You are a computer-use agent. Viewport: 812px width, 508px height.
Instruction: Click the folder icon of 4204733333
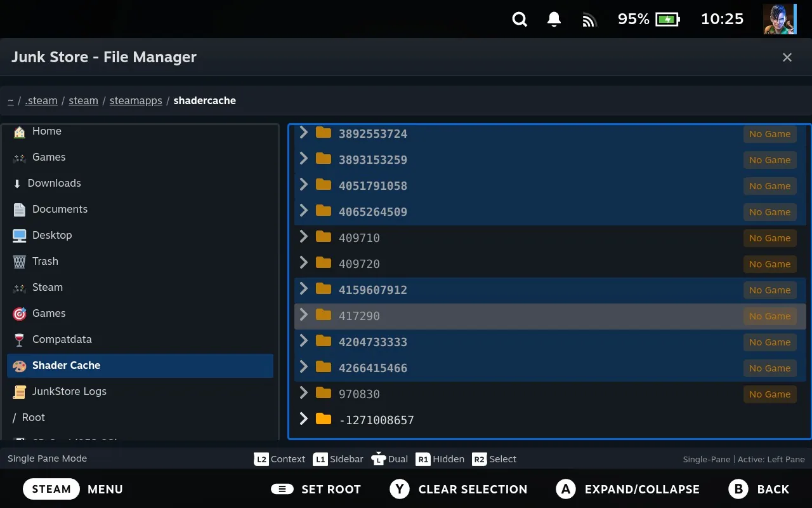(x=324, y=341)
